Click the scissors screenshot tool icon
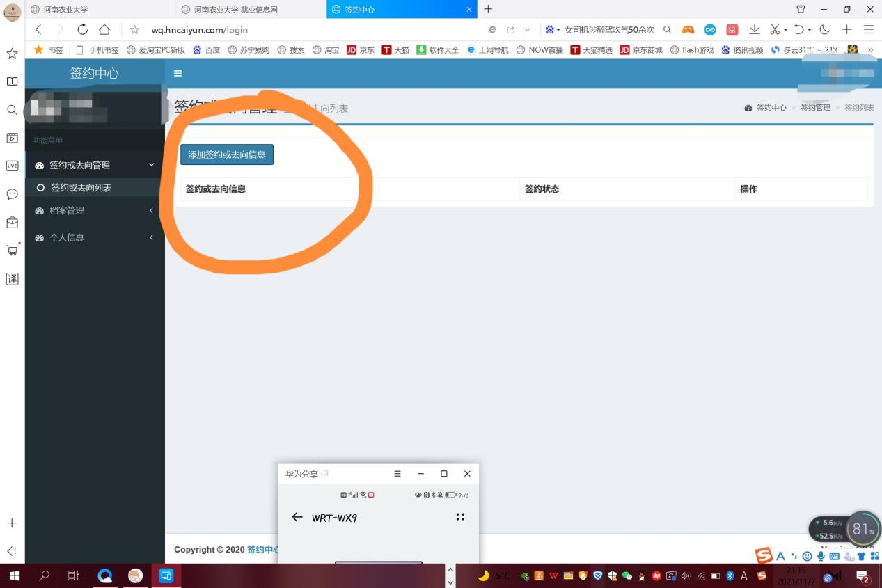The width and height of the screenshot is (882, 588). (775, 29)
